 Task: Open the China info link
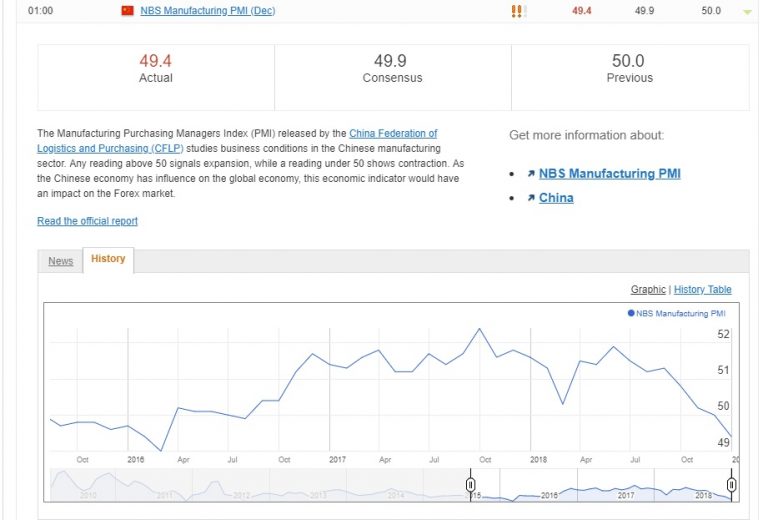pos(556,198)
